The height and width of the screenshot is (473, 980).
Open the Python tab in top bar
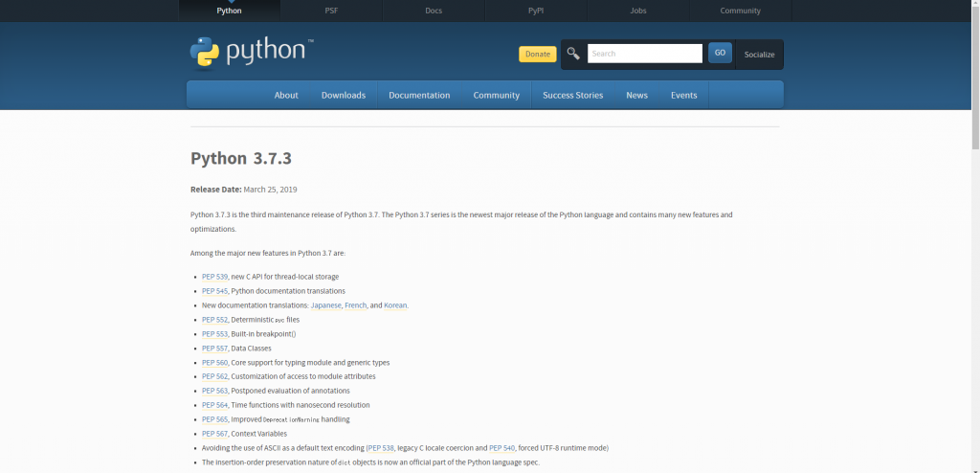point(230,11)
